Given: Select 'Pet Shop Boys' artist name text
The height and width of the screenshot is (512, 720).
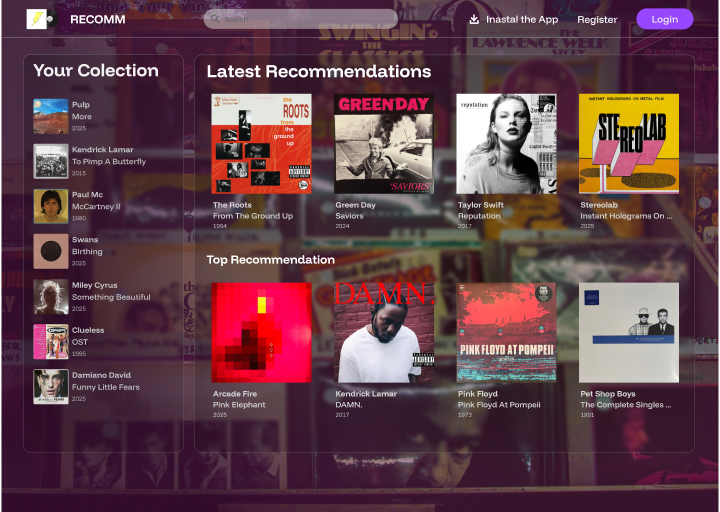Looking at the screenshot, I should pyautogui.click(x=608, y=394).
